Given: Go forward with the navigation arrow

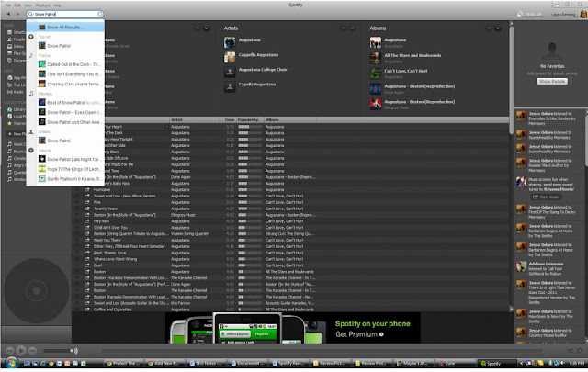Looking at the screenshot, I should pos(17,15).
